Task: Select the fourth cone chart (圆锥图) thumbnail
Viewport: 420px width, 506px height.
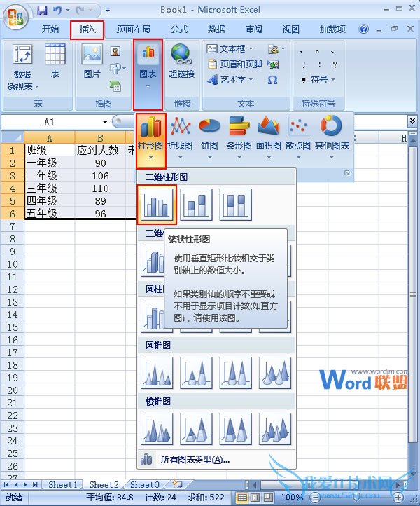Action: 275,373
